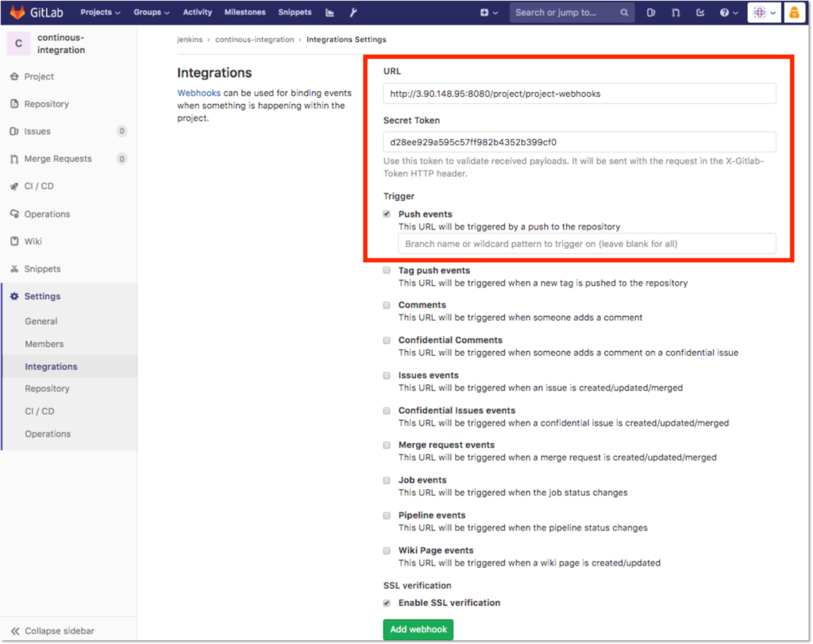Image resolution: width=813 pixels, height=644 pixels.
Task: Open Repository under Settings submenu
Action: (x=47, y=388)
